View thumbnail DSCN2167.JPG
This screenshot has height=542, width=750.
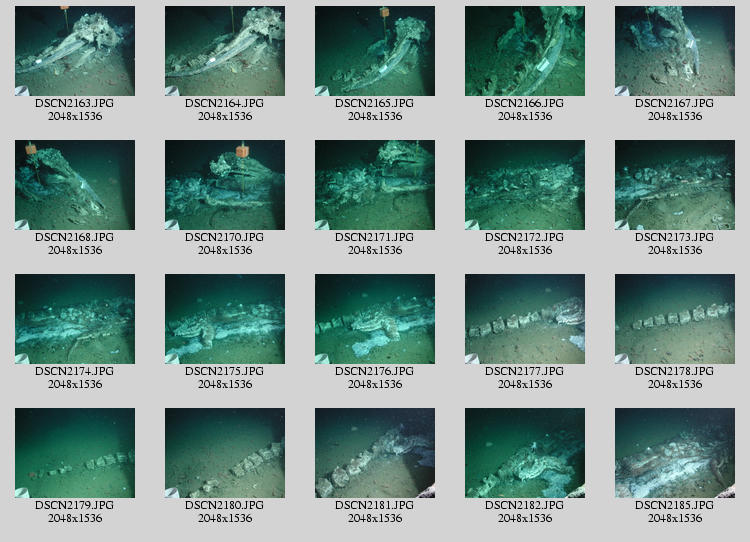(x=675, y=51)
